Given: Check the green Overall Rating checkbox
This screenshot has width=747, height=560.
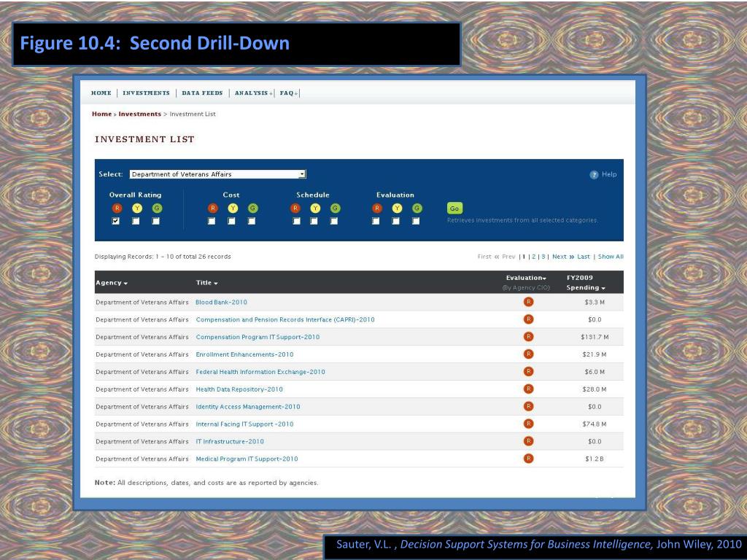Looking at the screenshot, I should tap(156, 221).
